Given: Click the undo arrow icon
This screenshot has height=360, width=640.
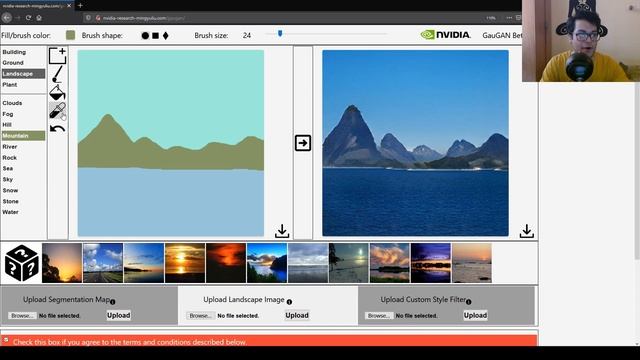Looking at the screenshot, I should click(x=58, y=129).
